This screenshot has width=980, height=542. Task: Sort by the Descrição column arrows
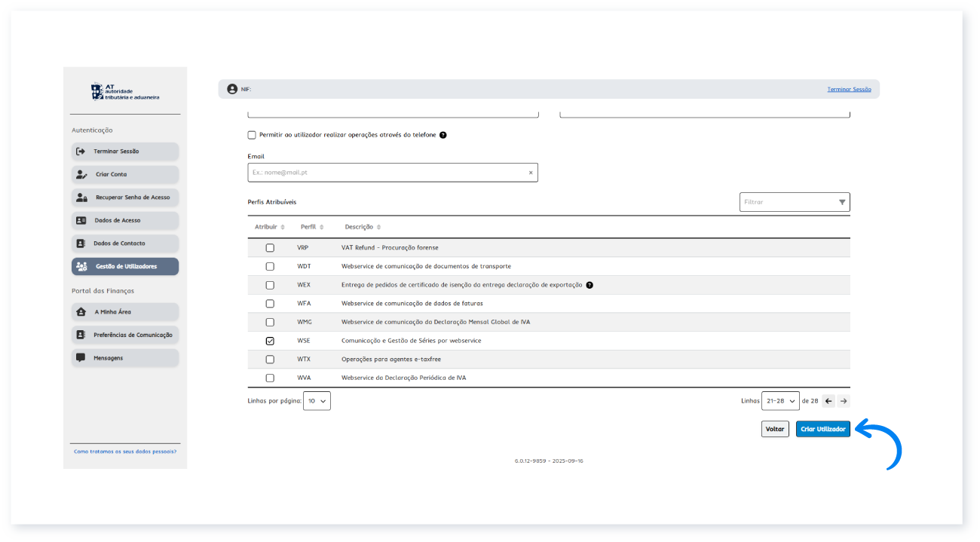(x=378, y=227)
